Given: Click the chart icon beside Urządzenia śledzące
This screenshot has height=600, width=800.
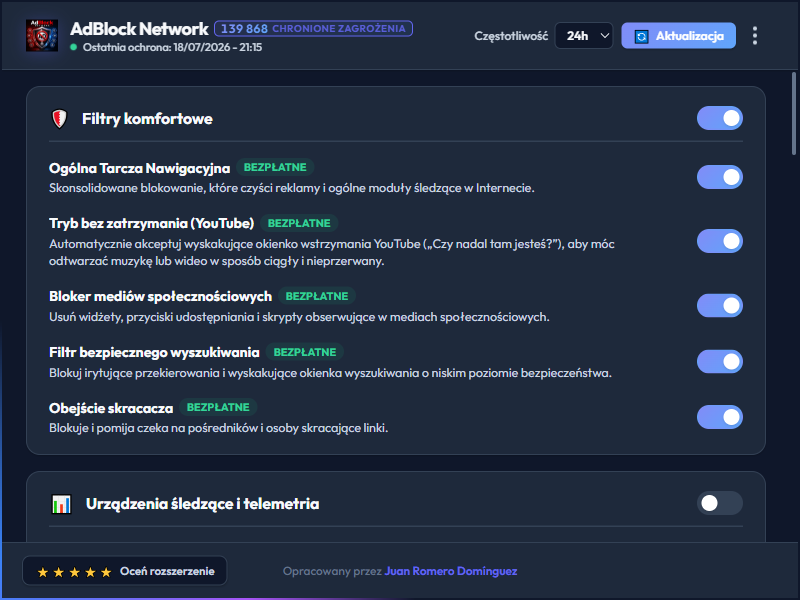Looking at the screenshot, I should point(62,504).
